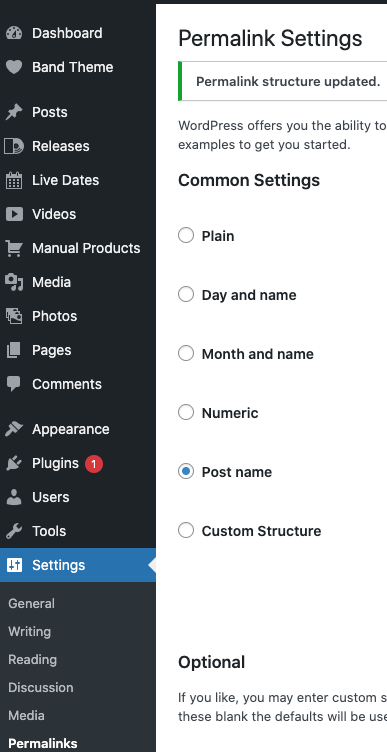
Task: Click the Dashboard gauge icon
Action: click(14, 33)
